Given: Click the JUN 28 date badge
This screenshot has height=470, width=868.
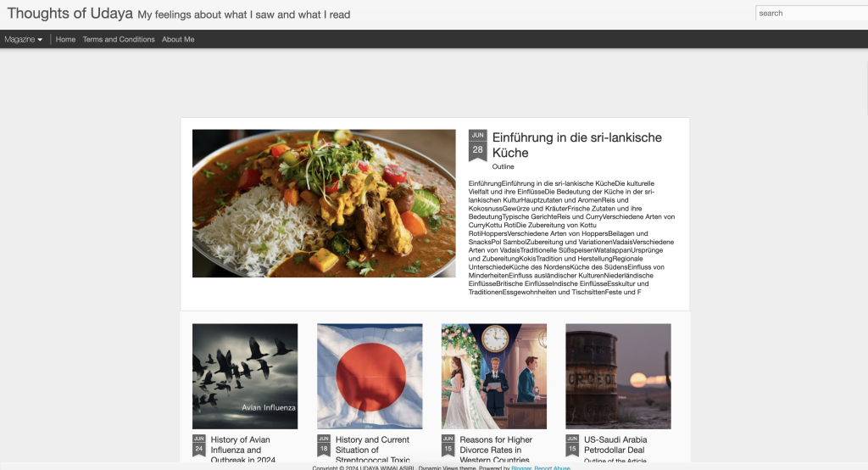Looking at the screenshot, I should [x=478, y=145].
